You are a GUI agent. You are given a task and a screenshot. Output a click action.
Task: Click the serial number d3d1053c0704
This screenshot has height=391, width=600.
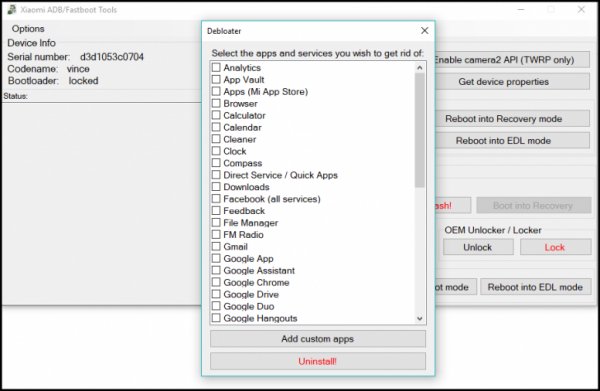(x=112, y=57)
